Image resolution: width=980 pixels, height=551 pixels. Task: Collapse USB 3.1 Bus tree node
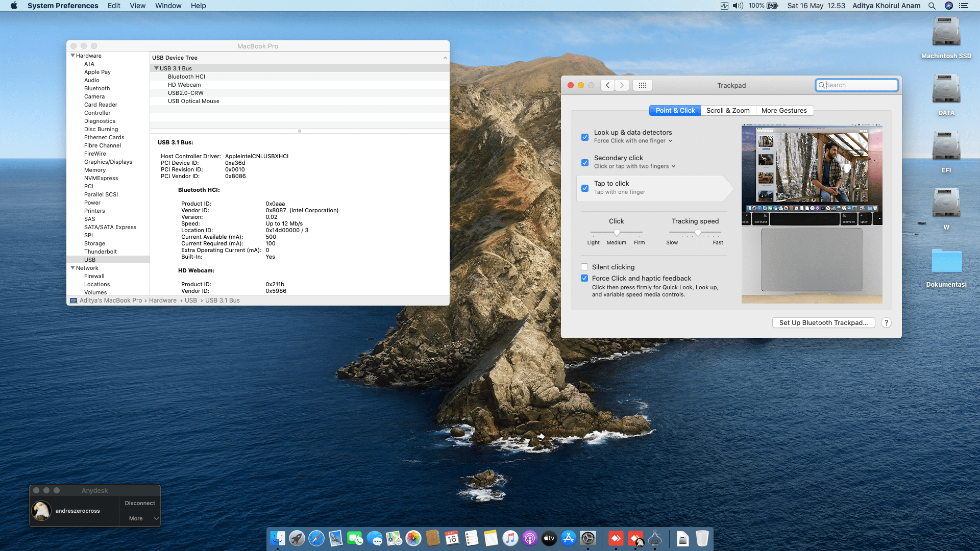coord(156,68)
